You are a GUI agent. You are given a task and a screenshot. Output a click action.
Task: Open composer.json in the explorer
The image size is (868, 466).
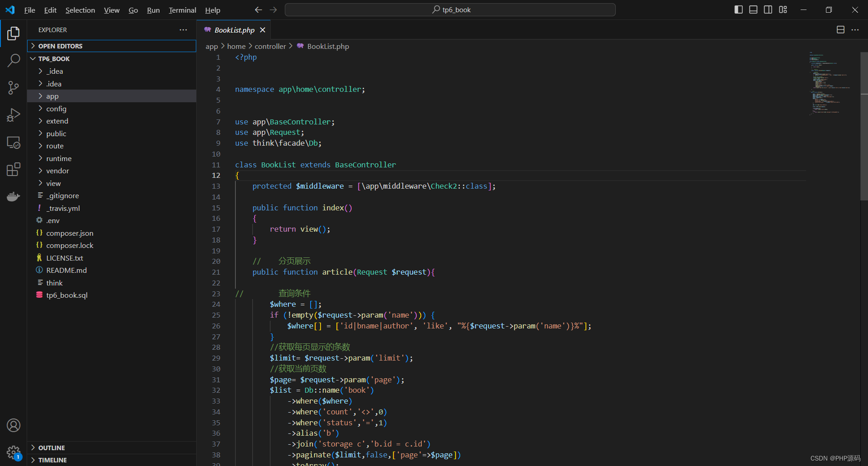click(112, 233)
